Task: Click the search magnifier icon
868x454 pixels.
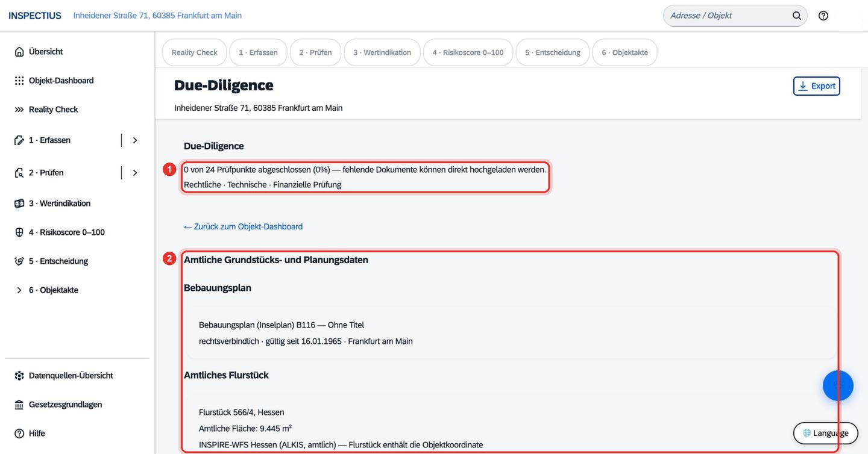Action: 797,16
